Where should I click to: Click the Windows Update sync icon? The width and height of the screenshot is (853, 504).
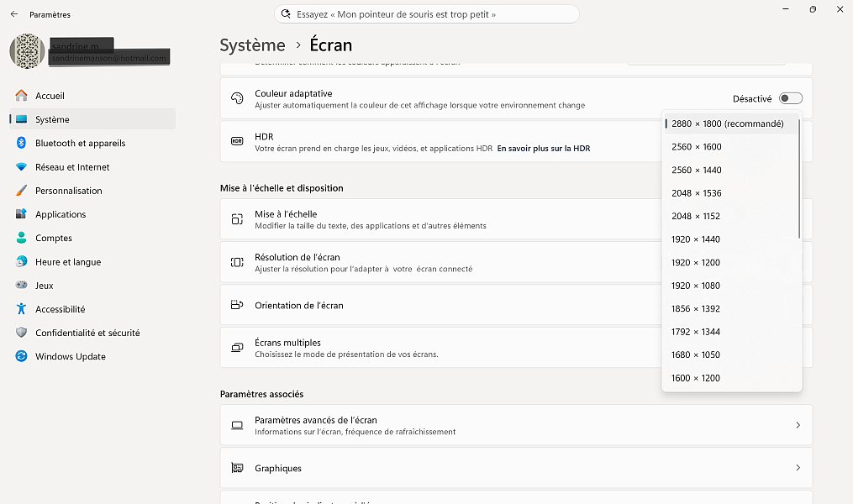(21, 356)
